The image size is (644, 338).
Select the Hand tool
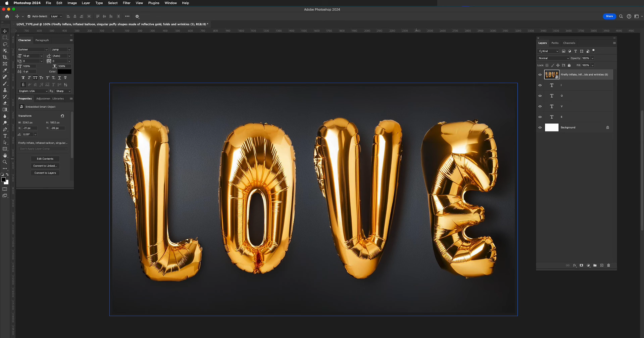click(x=5, y=155)
